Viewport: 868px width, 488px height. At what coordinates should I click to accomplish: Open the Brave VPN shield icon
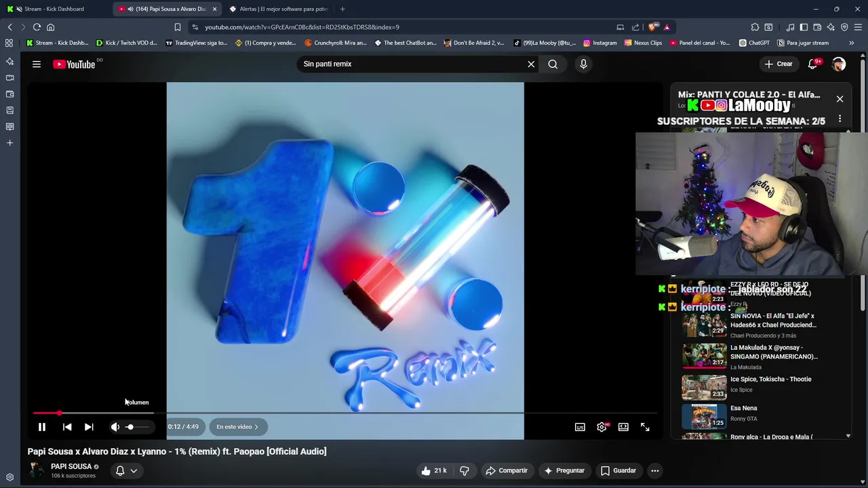(844, 27)
